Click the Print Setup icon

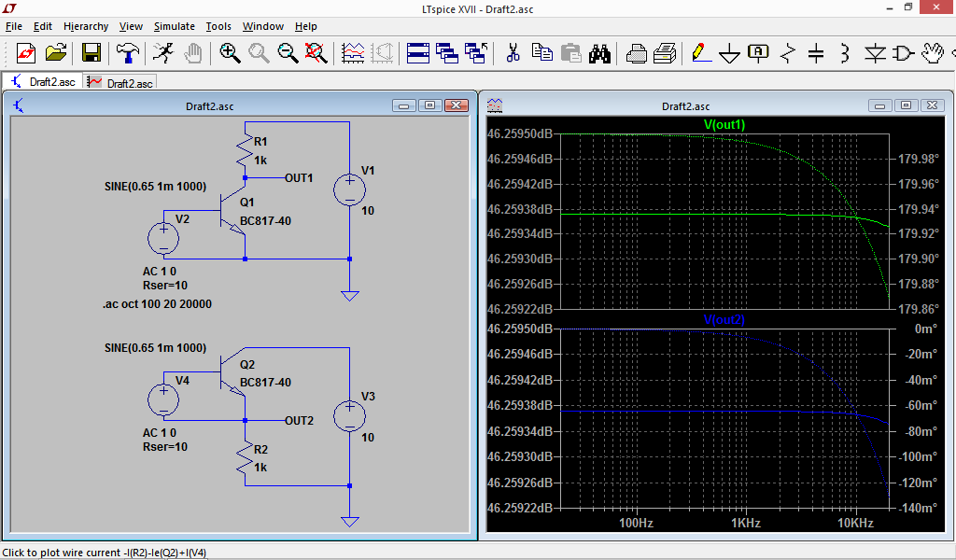637,53
